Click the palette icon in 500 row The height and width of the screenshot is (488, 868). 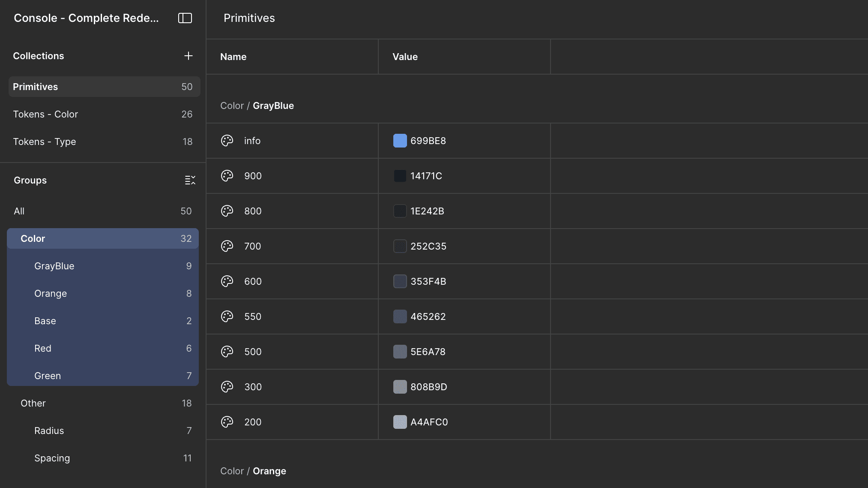coord(227,352)
